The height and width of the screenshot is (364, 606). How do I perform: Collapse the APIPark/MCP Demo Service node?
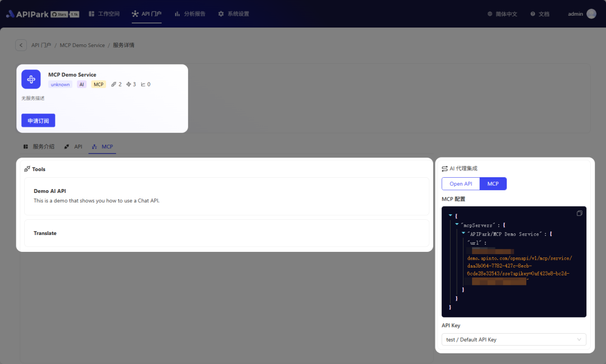coord(463,233)
